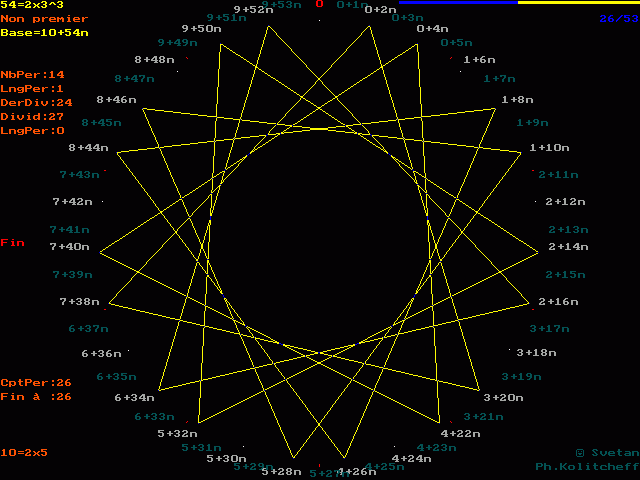The image size is (640, 480).
Task: Select the 2+14n point label
Action: tap(568, 246)
